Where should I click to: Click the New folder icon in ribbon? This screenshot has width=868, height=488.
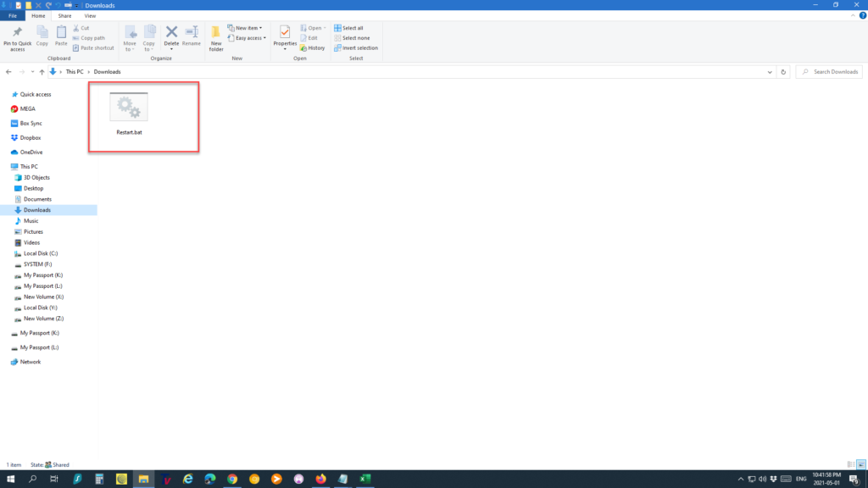tap(216, 37)
